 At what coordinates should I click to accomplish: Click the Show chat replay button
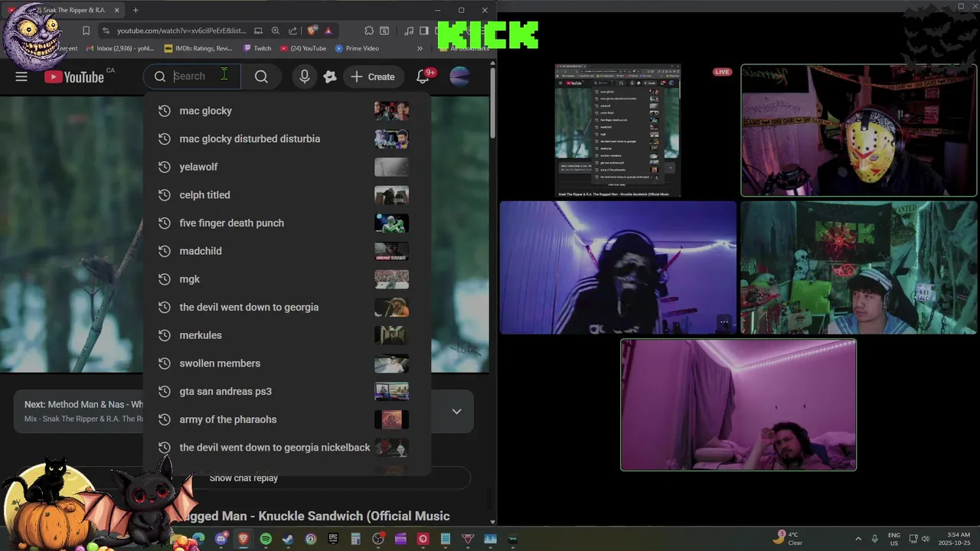[243, 478]
